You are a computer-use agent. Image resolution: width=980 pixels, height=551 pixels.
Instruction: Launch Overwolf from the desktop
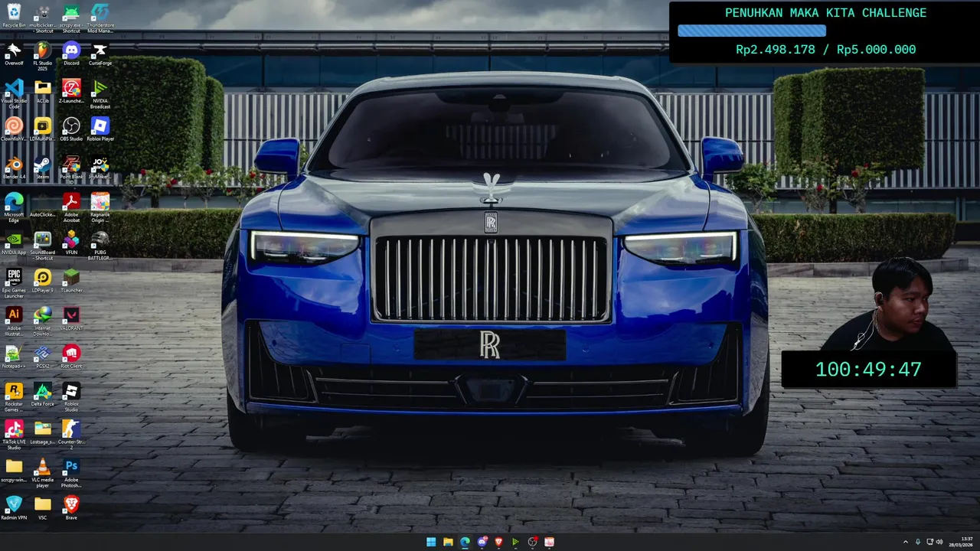(x=14, y=52)
